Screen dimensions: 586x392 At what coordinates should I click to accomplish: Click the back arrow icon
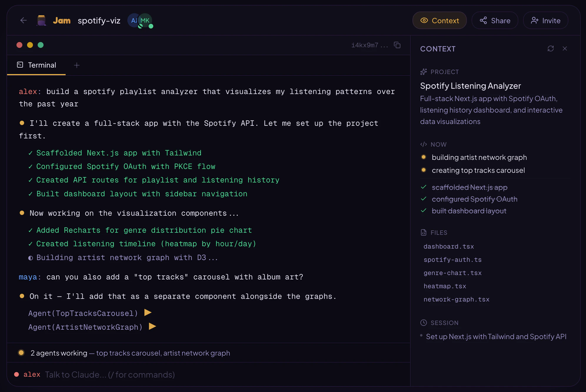24,20
